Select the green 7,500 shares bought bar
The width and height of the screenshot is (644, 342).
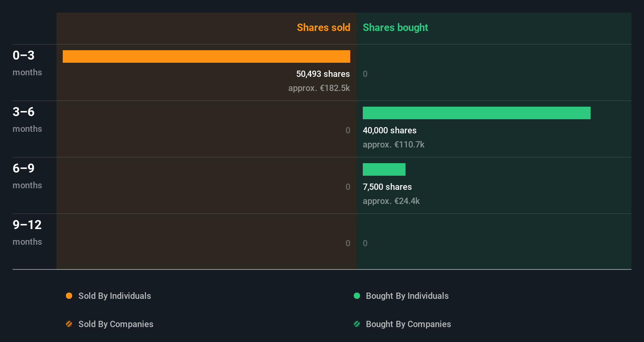384,169
